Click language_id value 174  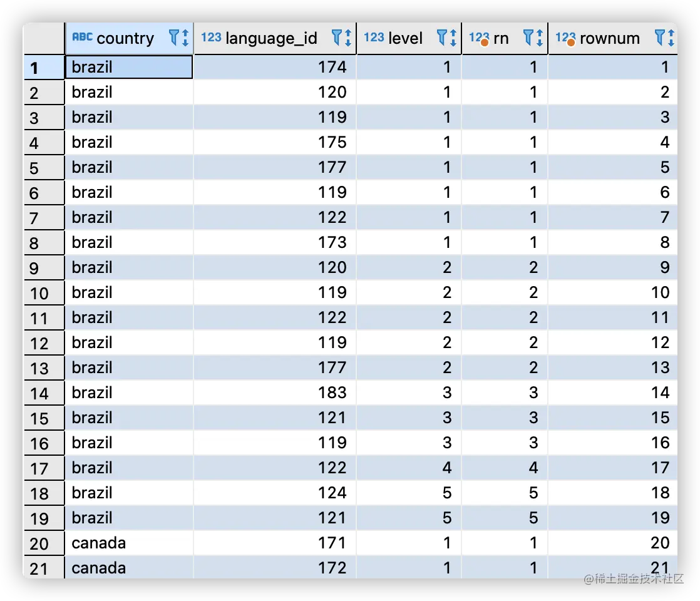coord(332,67)
